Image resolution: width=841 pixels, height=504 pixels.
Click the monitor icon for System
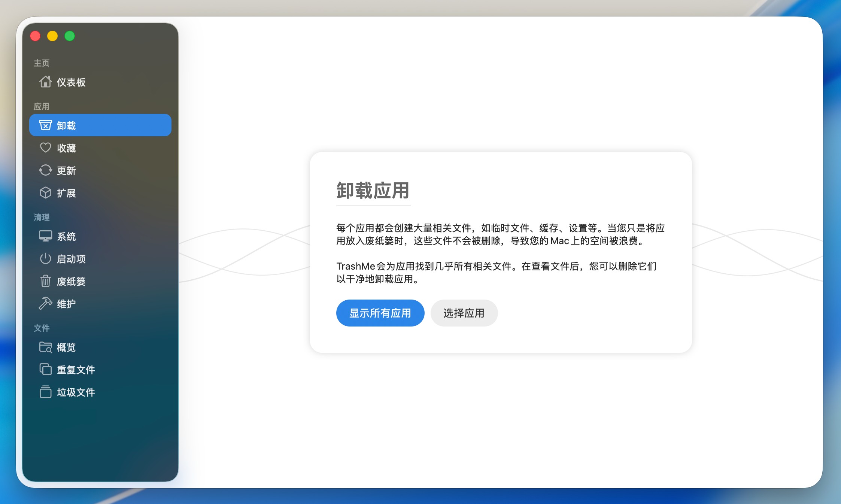pyautogui.click(x=45, y=236)
